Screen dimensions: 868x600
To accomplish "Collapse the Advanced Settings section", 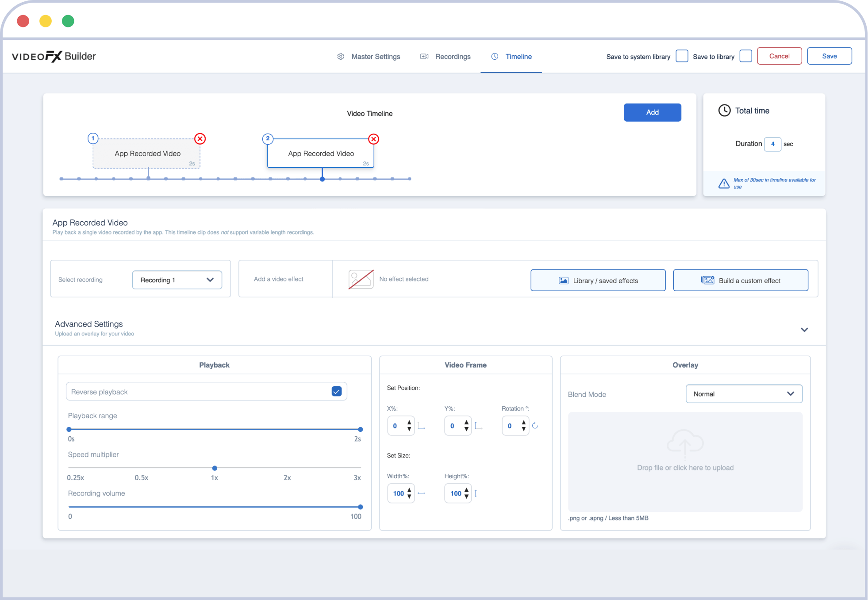I will click(804, 330).
